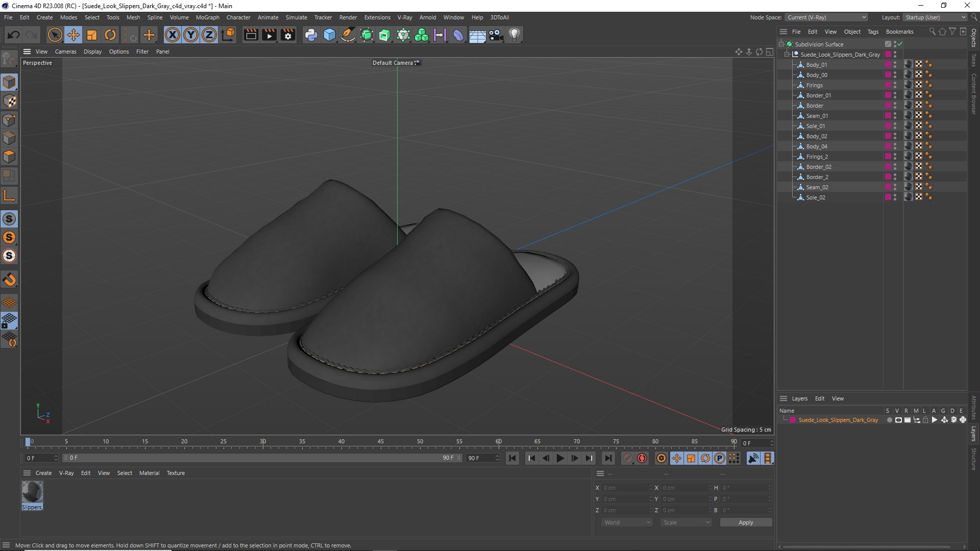The image size is (980, 551).
Task: Select the Slippers material thumbnail
Action: 32,492
